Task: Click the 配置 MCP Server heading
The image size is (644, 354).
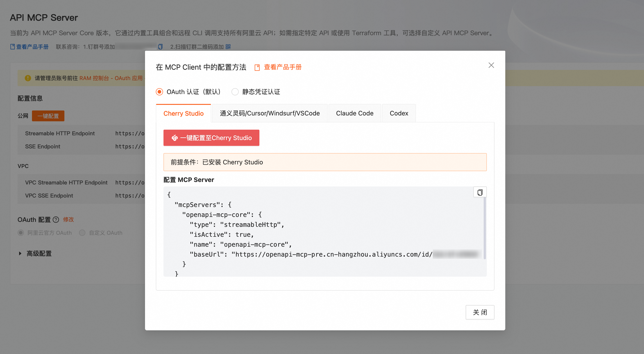Action: point(189,180)
